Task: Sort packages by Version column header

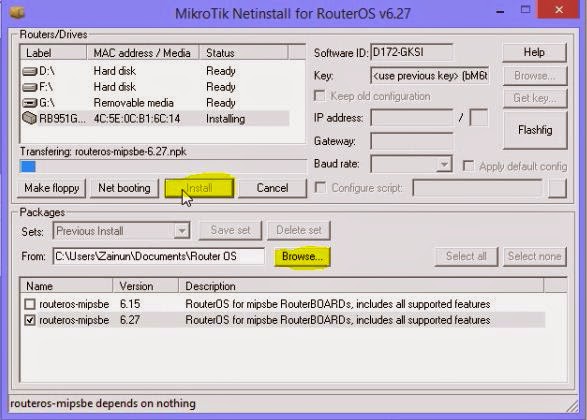Action: 146,286
